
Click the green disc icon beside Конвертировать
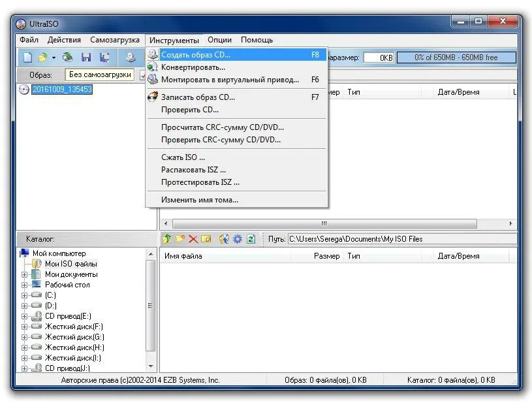tap(153, 67)
